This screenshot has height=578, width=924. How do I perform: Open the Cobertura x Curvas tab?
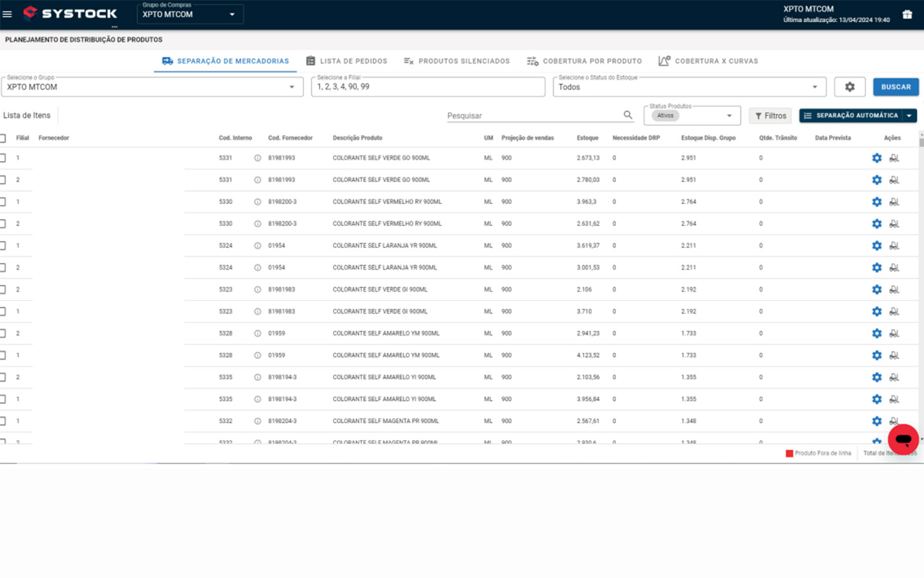708,61
